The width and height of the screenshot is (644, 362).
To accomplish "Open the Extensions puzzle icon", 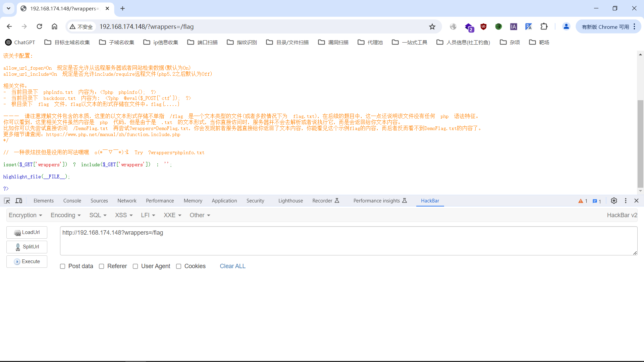I will coord(544,26).
